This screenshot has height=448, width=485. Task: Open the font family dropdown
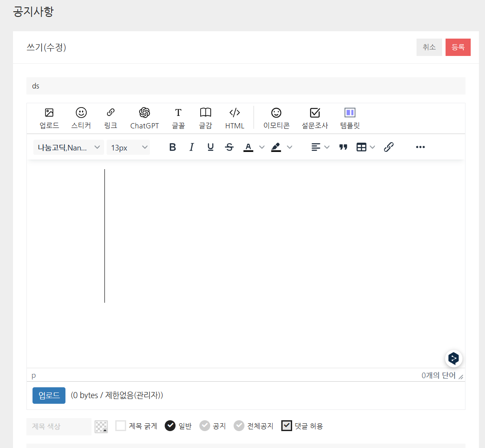tap(68, 147)
